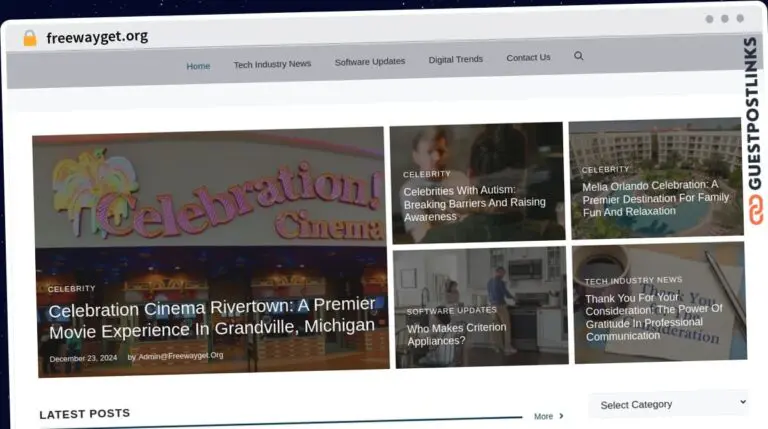Open the search magnifier icon
This screenshot has height=429, width=768.
click(578, 56)
